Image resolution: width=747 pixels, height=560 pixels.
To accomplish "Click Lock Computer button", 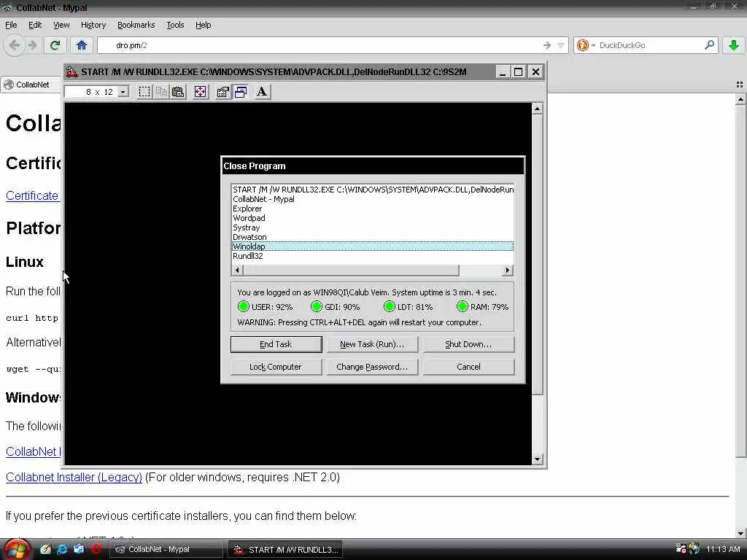I will point(276,367).
